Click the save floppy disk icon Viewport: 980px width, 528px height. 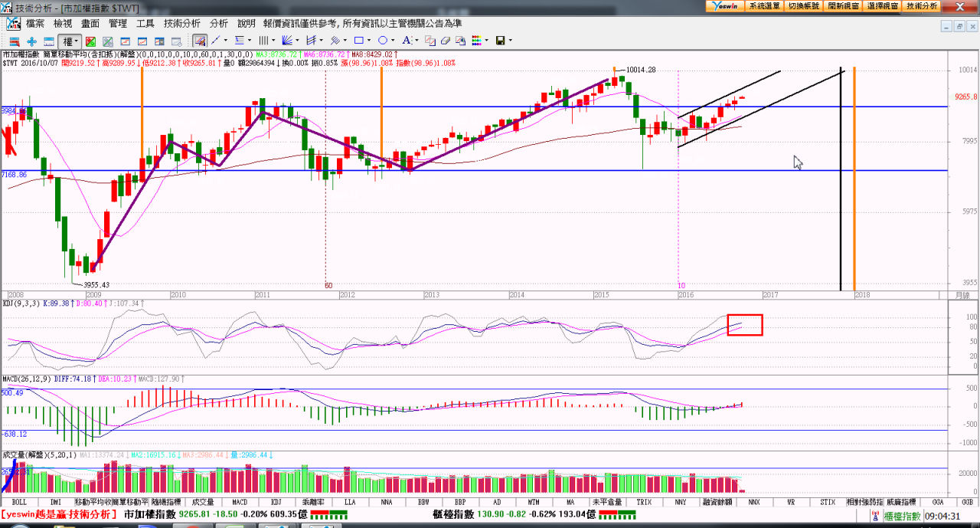[500, 41]
